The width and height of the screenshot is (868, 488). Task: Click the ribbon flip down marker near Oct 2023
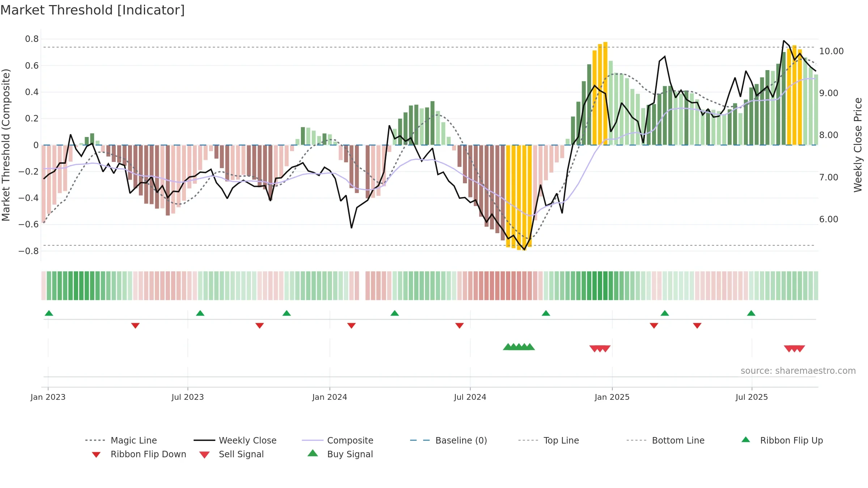[x=259, y=326]
